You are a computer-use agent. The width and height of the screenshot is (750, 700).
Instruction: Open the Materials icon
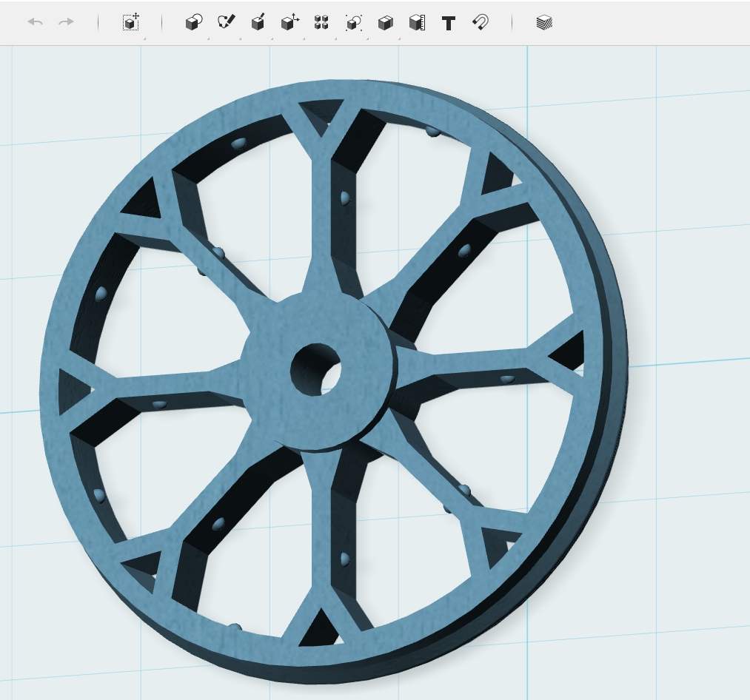click(544, 22)
